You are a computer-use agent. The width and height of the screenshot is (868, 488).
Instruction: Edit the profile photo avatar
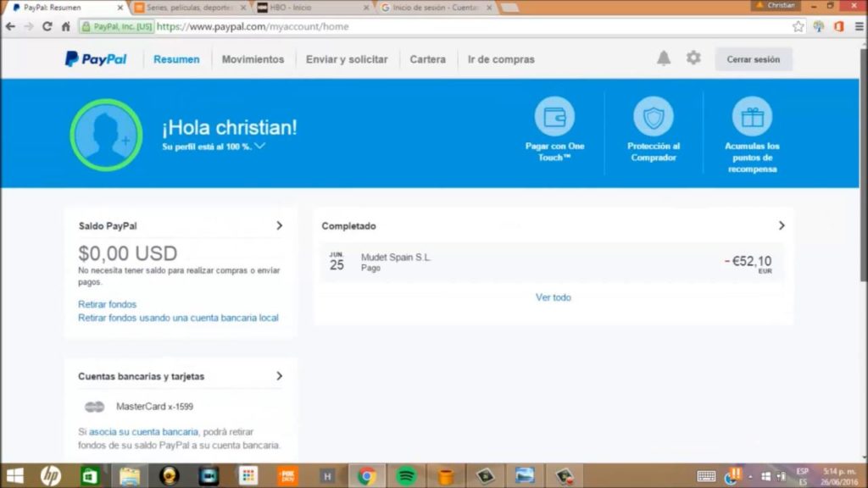tap(106, 134)
